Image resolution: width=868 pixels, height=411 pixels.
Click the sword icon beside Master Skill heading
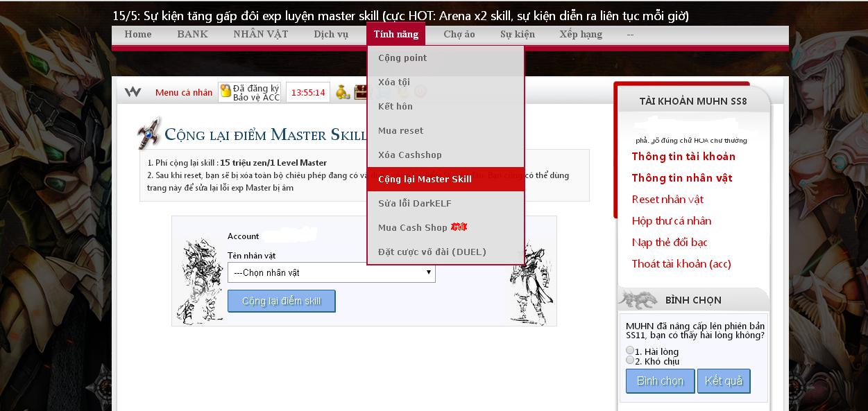pos(148,133)
